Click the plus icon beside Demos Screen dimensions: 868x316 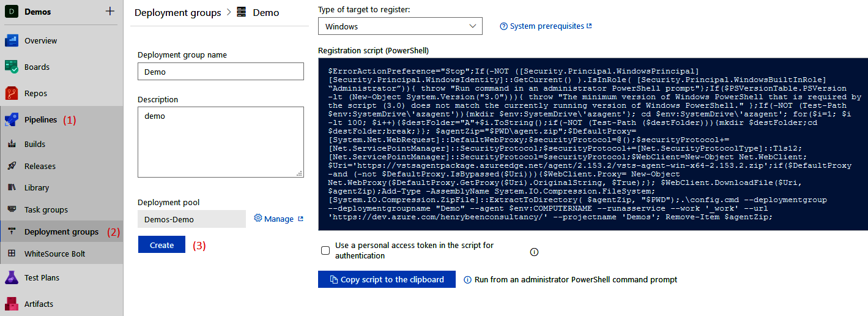click(110, 11)
